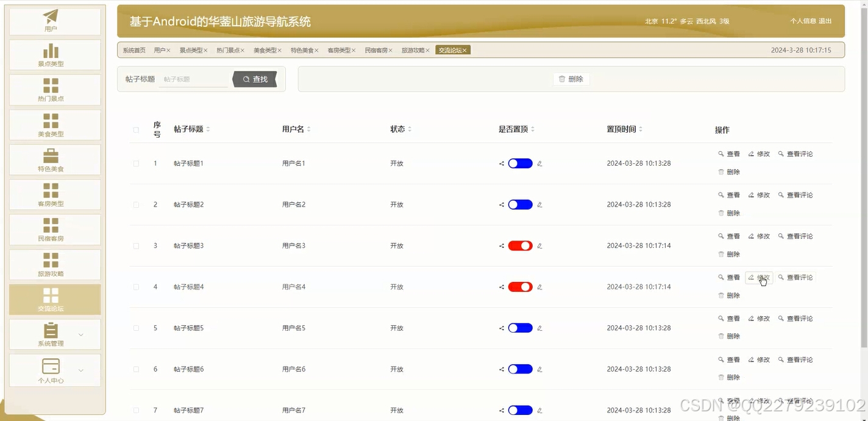Switch to the 系统首页 tab

(133, 49)
